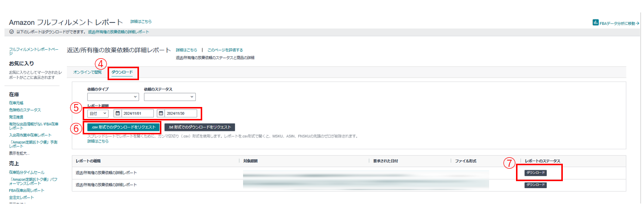644x211 pixels.
Task: Click the start date calendar icon
Action: point(118,113)
